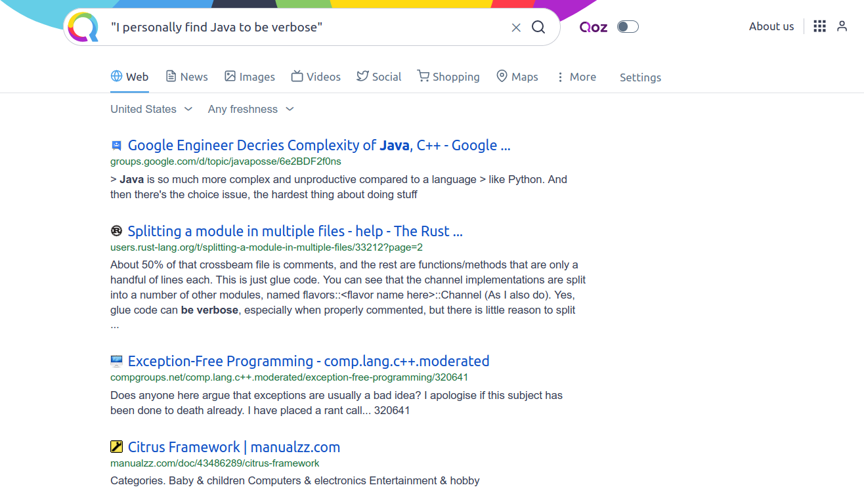Open Settings

640,77
